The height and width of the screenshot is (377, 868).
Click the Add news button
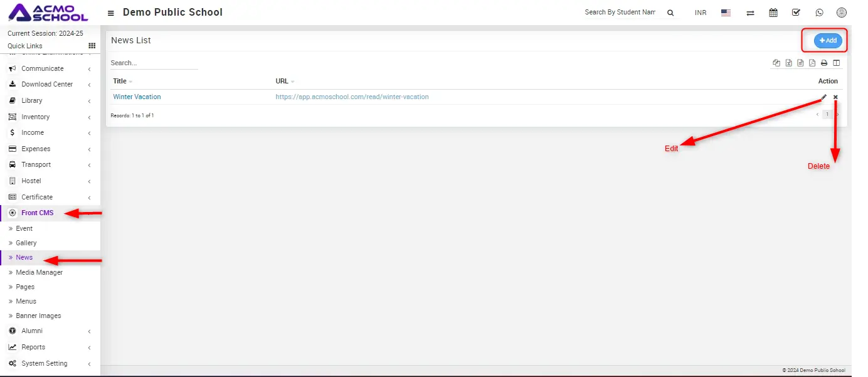click(x=828, y=40)
